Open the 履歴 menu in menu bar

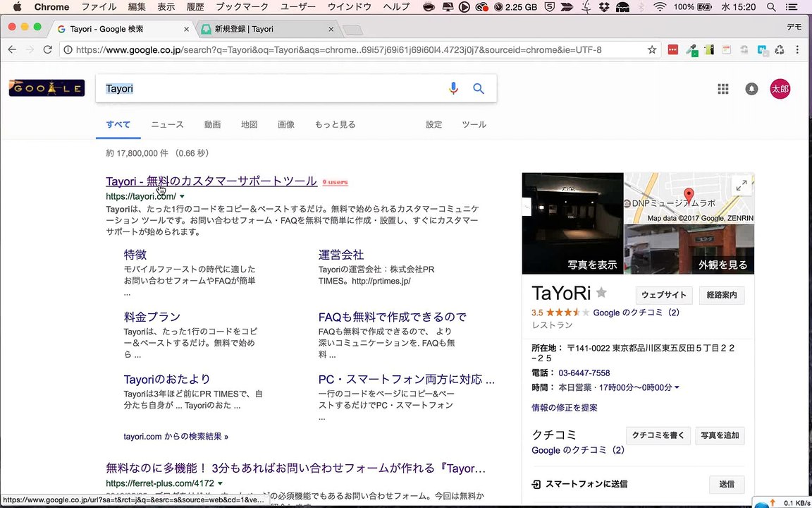tap(195, 7)
